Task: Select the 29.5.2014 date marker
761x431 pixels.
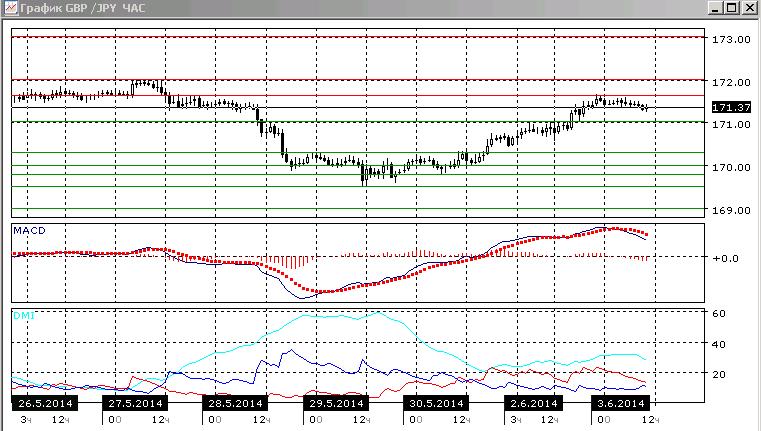Action: 336,403
